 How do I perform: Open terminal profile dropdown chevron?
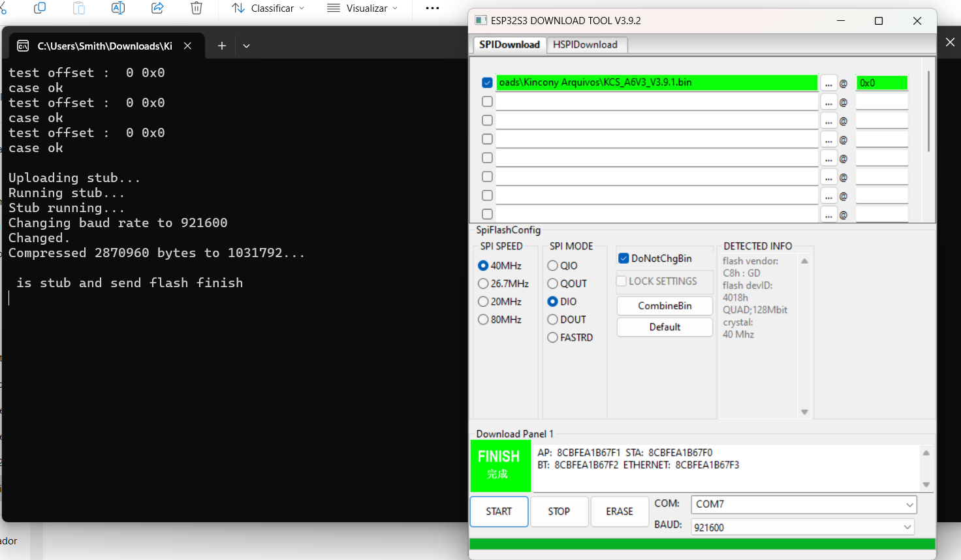click(246, 46)
